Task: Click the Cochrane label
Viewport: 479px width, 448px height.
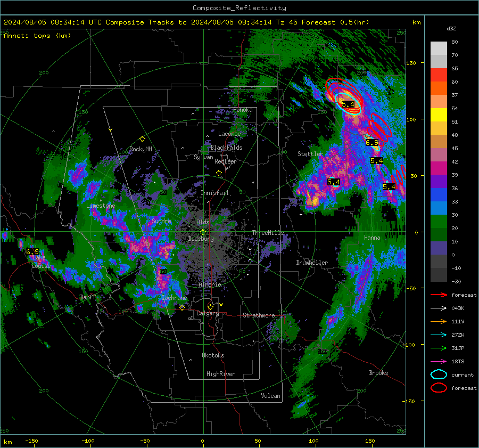Action: click(x=174, y=298)
